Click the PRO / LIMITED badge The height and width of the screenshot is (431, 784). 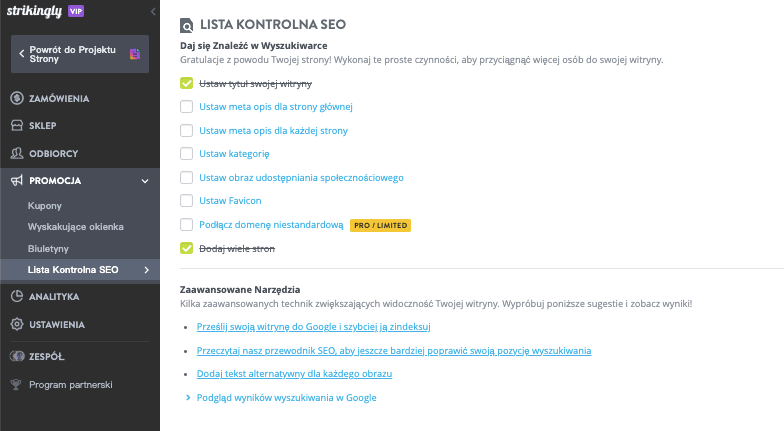coord(380,225)
